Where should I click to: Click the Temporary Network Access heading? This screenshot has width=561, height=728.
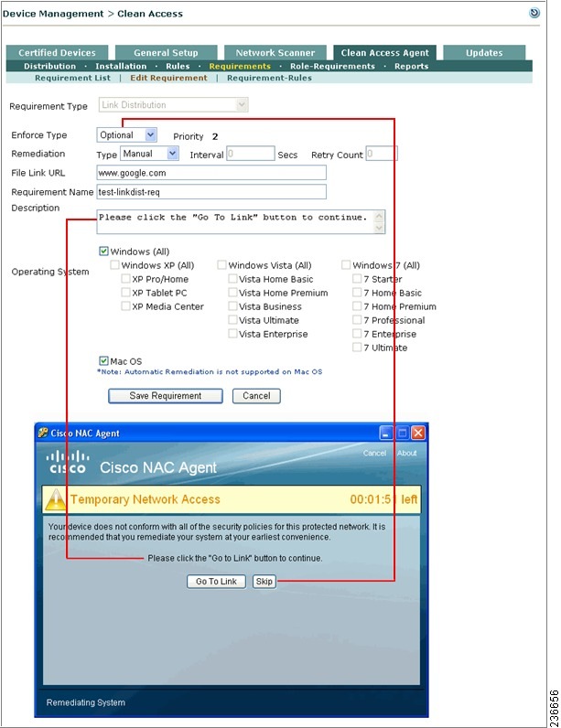tap(145, 499)
